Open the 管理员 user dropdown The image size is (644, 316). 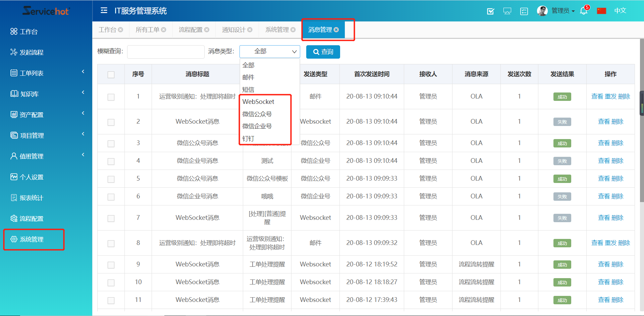click(563, 11)
